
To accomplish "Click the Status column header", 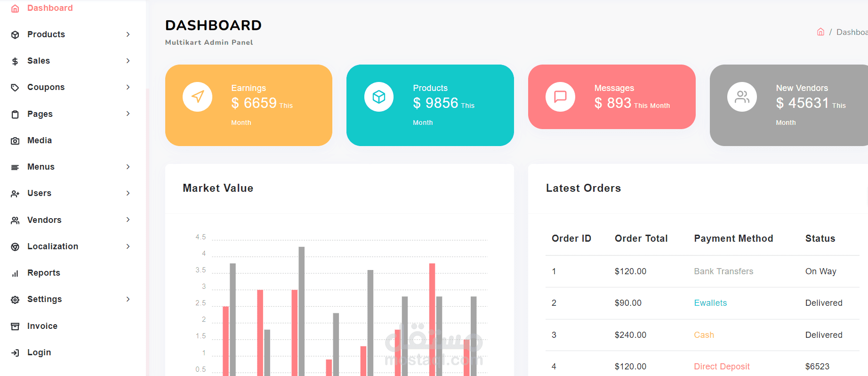I will click(820, 238).
